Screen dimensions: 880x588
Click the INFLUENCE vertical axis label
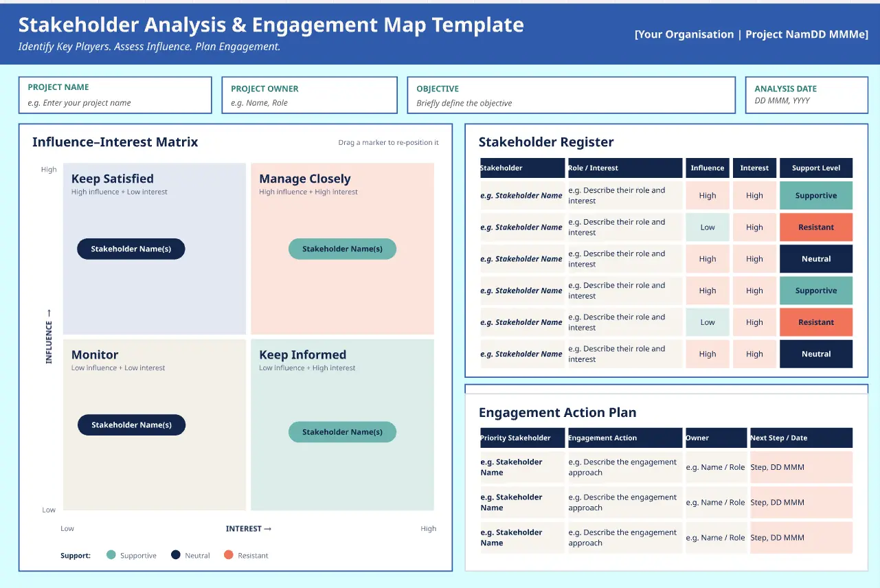[x=49, y=337]
